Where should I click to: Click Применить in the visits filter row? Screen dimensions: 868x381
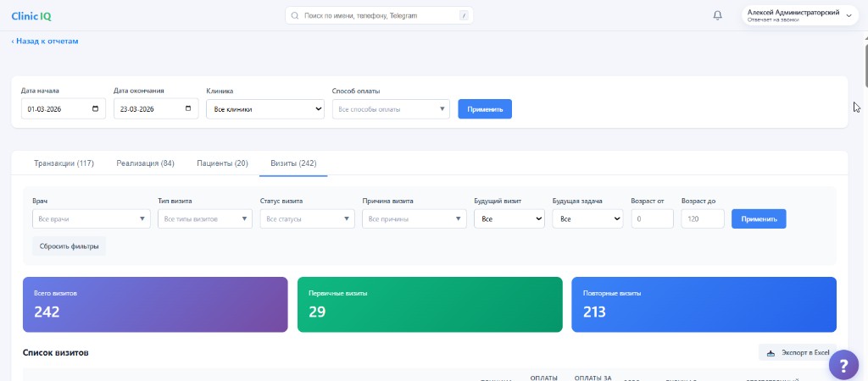click(x=759, y=219)
